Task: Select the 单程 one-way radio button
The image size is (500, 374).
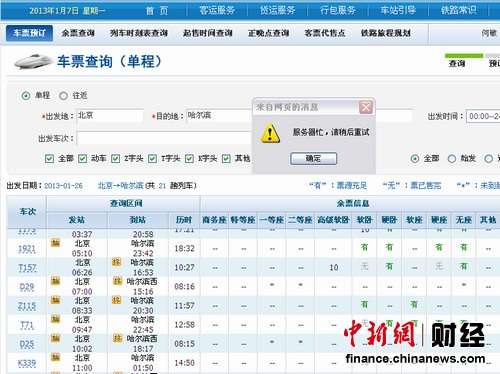Action: (26, 96)
